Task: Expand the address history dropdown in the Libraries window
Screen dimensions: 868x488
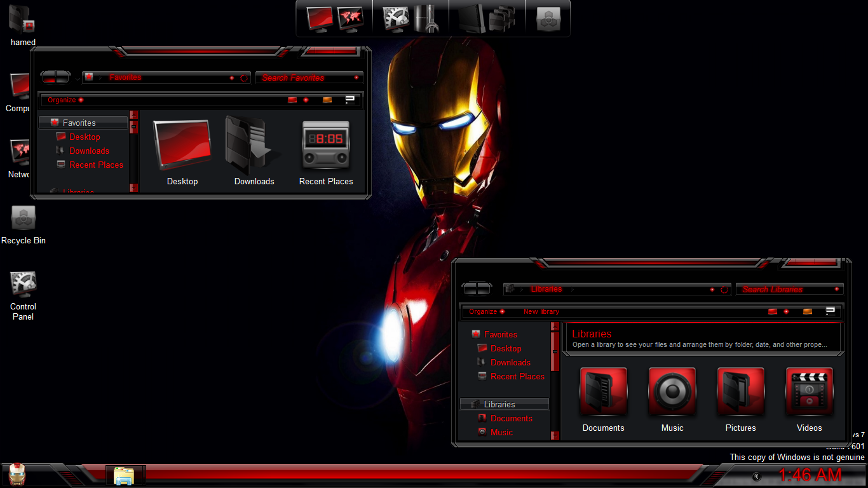Action: click(712, 290)
